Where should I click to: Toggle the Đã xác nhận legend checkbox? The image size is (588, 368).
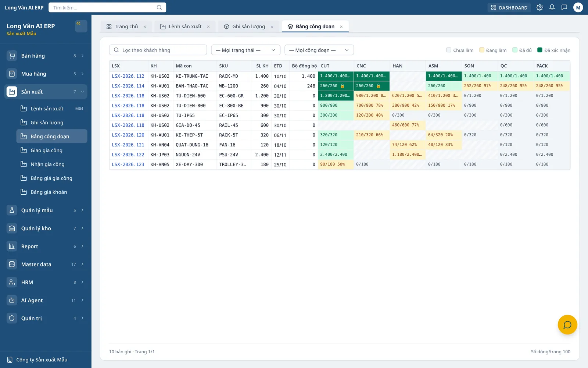(540, 50)
